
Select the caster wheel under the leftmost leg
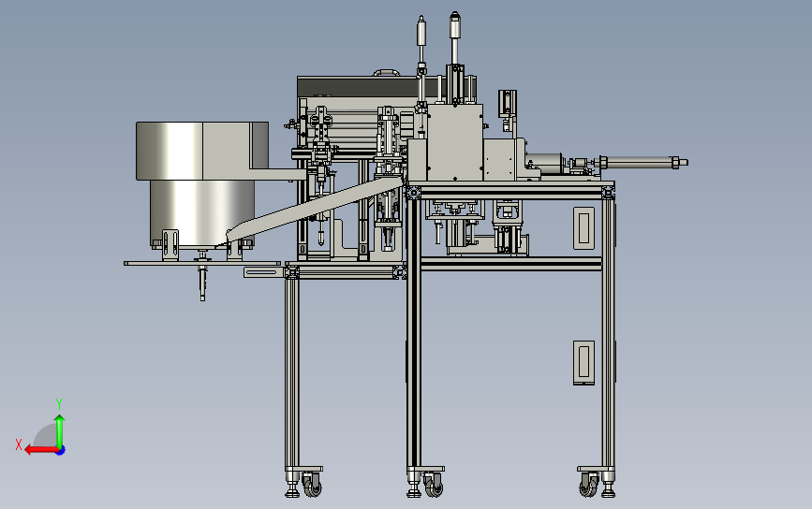[312, 486]
